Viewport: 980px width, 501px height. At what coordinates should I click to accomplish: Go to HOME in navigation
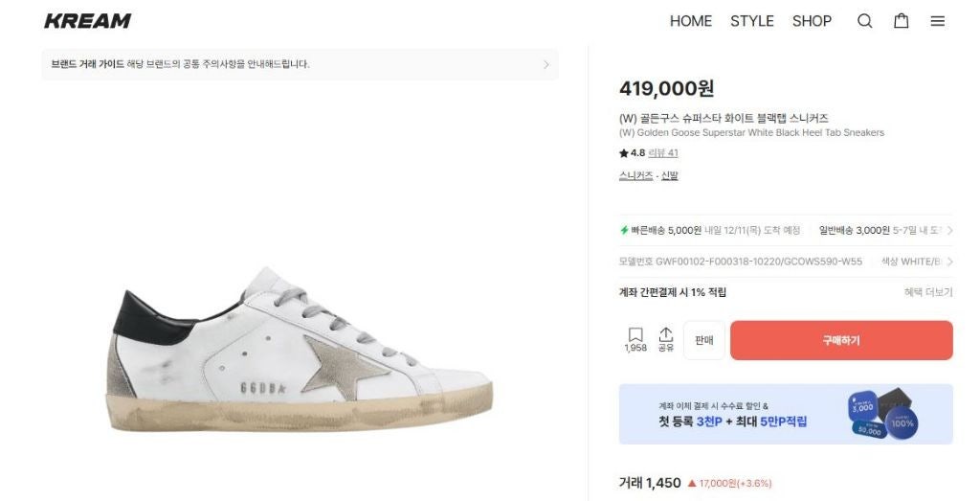690,21
